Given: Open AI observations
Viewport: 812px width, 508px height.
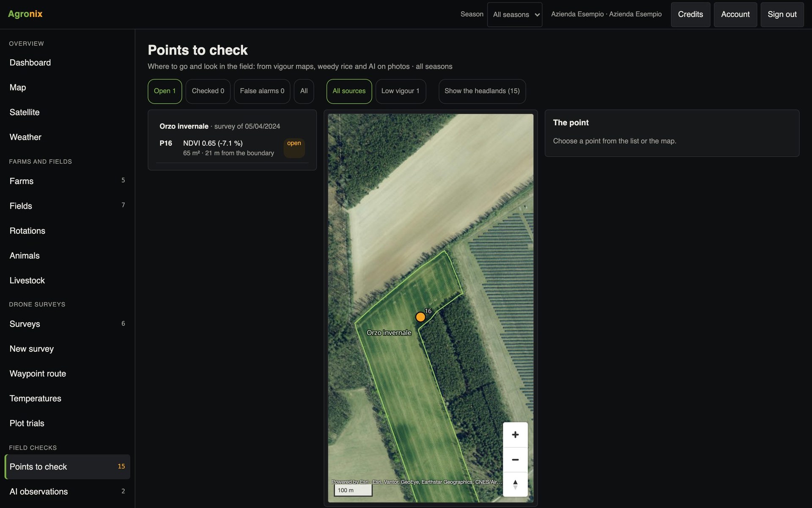Looking at the screenshot, I should [x=67, y=491].
